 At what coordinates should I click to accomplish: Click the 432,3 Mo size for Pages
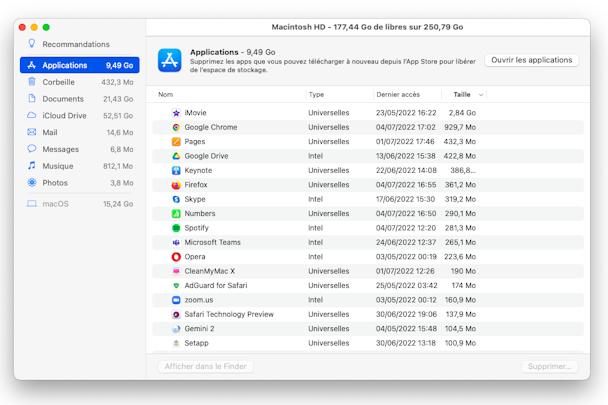click(459, 142)
